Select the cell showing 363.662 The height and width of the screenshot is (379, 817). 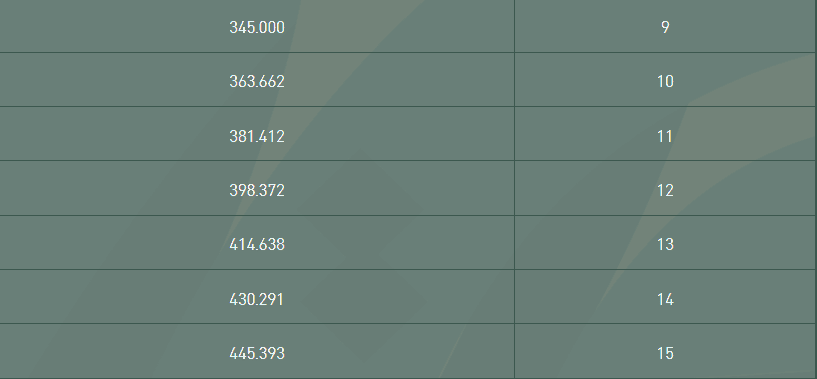point(257,81)
